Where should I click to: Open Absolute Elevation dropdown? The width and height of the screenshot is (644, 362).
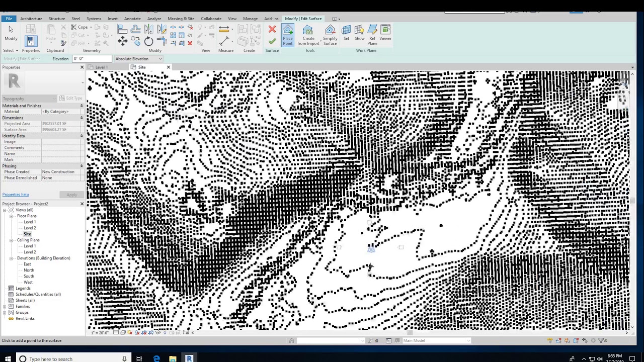tap(138, 59)
